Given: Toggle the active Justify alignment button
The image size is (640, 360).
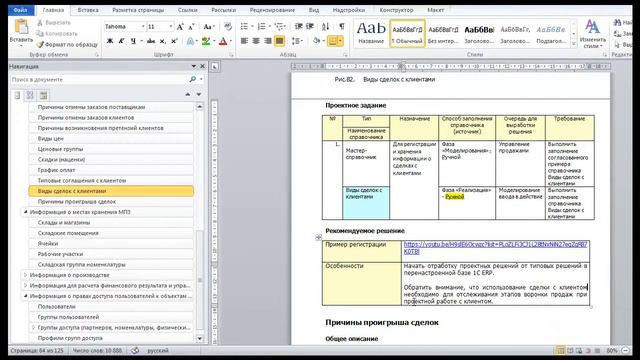Looking at the screenshot, I should tap(280, 41).
